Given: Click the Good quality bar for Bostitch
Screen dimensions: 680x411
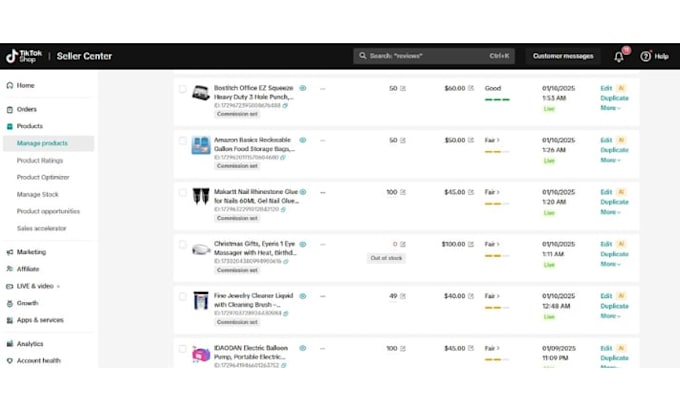Looking at the screenshot, I should 497,100.
